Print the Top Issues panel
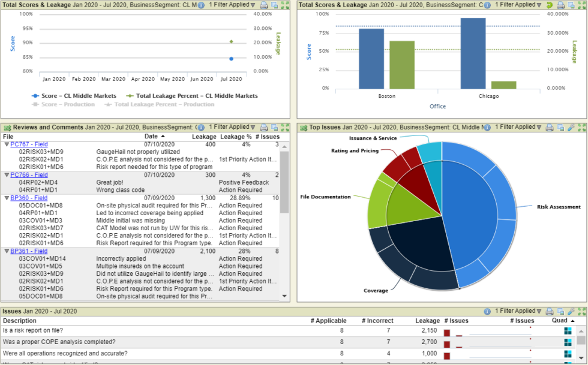Viewport: 588px width, 365px height. 550,127
